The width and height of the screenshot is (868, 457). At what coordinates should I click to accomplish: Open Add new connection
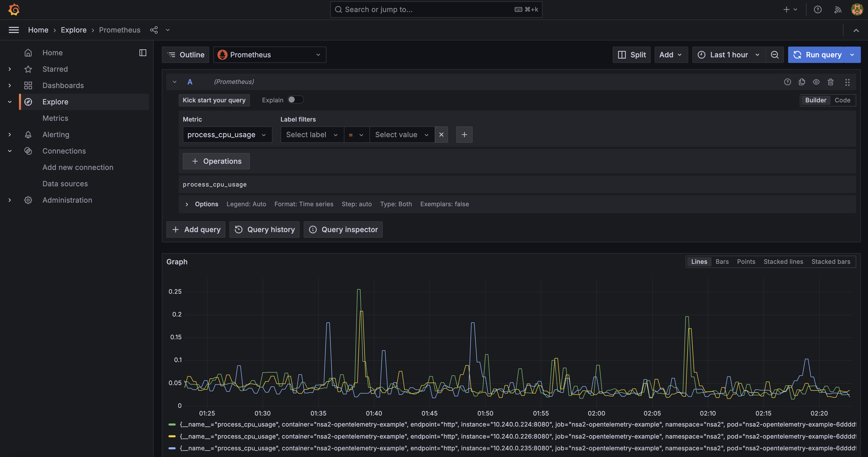tap(78, 167)
